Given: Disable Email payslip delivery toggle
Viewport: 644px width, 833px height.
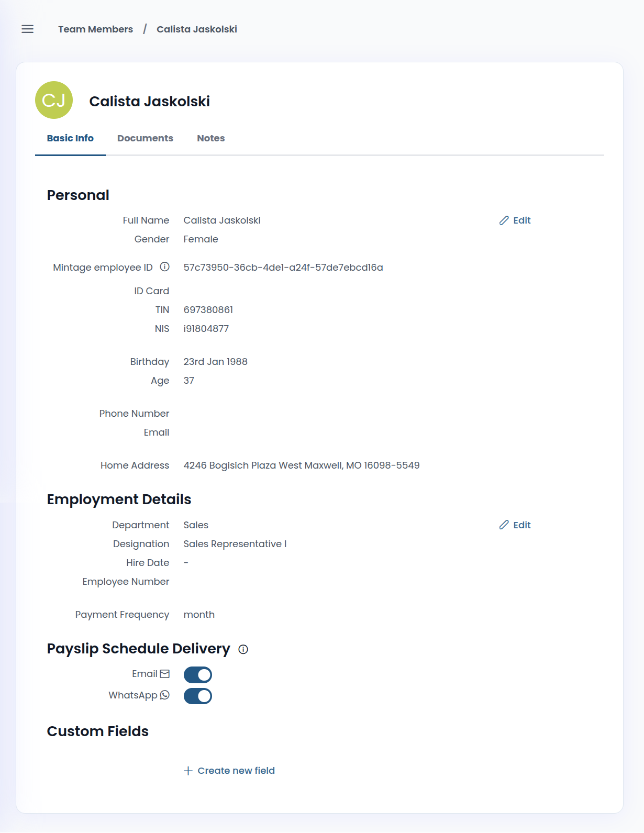Looking at the screenshot, I should [198, 675].
